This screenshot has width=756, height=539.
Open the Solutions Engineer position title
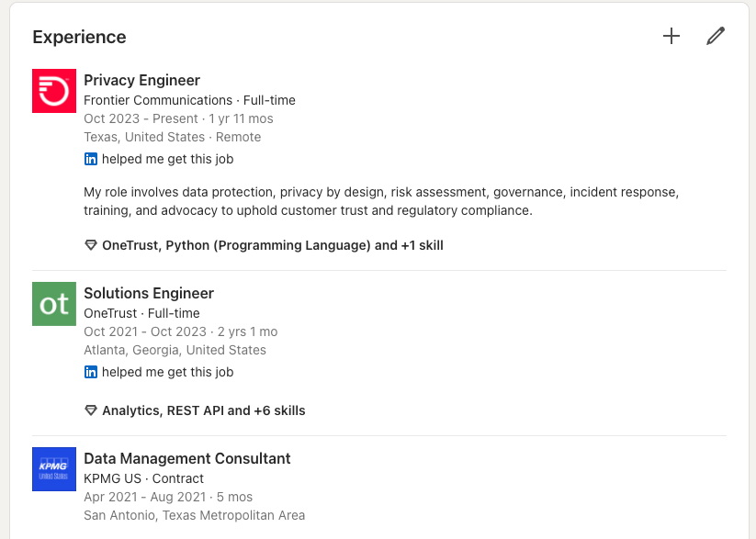(x=149, y=293)
